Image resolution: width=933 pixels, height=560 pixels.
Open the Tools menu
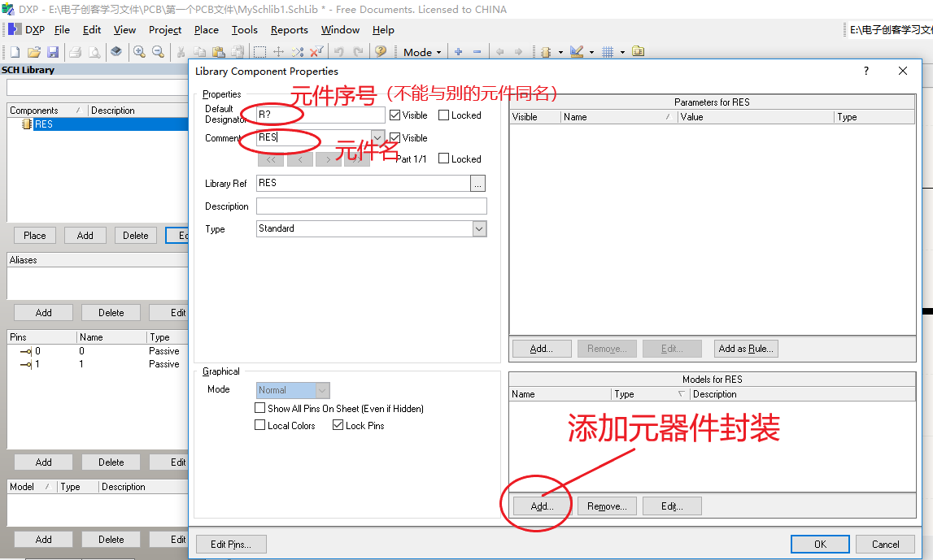tap(244, 30)
